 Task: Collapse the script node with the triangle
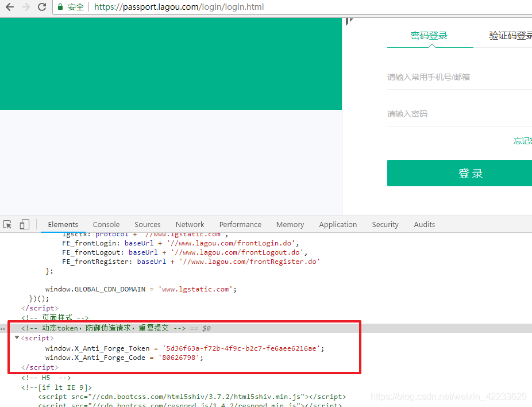(x=17, y=338)
